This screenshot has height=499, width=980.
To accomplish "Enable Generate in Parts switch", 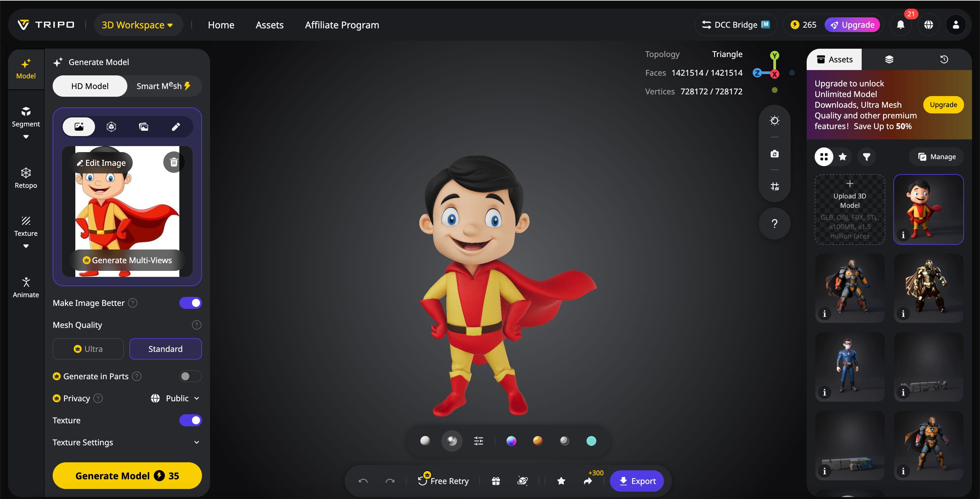I will 190,376.
